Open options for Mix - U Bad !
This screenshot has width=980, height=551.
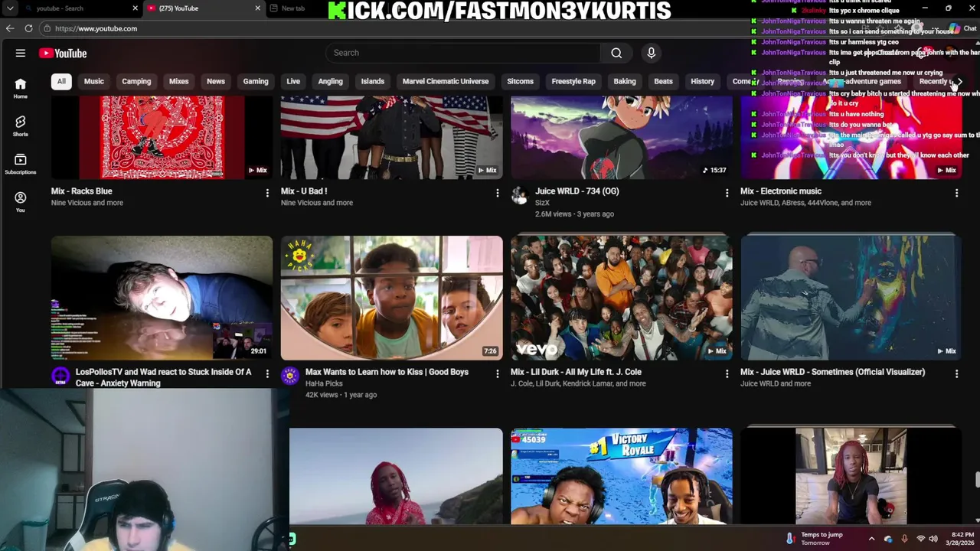[x=497, y=193]
